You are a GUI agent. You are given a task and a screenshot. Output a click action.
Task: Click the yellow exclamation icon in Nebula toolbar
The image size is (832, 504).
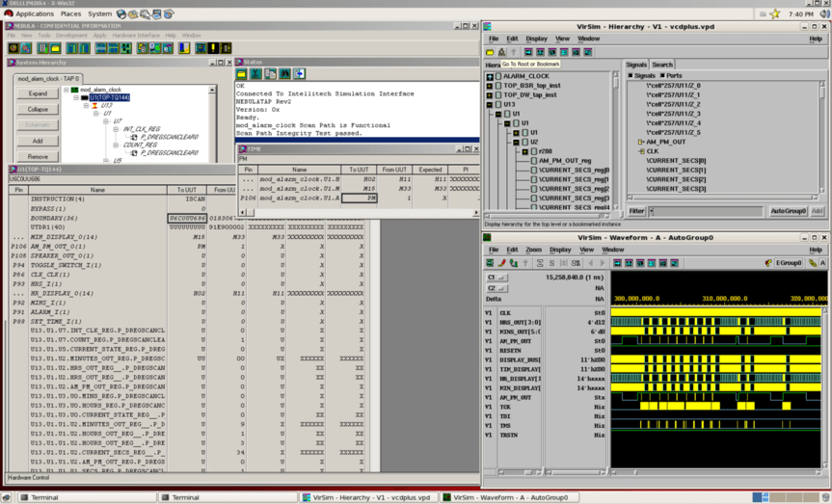click(213, 48)
